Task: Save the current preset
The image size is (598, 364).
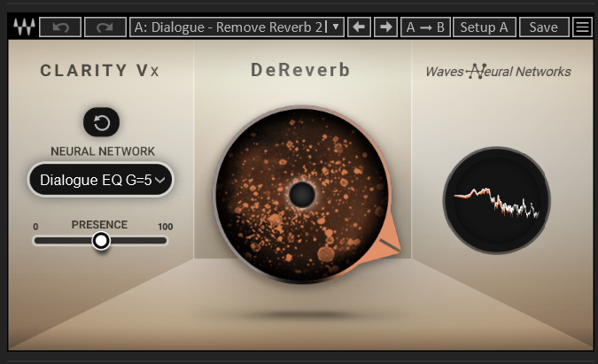Action: (x=544, y=27)
